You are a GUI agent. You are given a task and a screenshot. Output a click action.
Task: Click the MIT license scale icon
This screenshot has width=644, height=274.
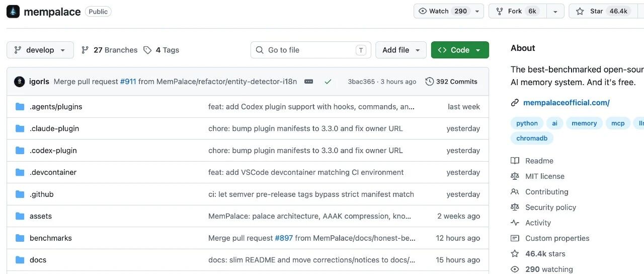coord(515,176)
